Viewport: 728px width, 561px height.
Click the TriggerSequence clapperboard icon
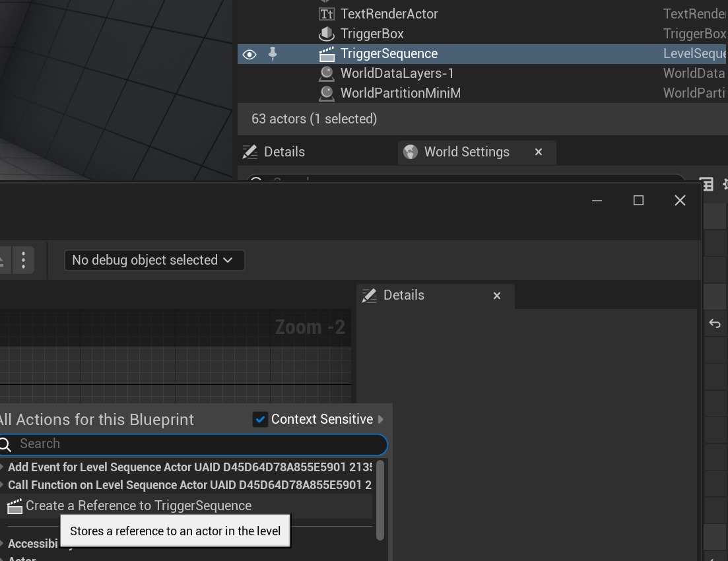tap(327, 54)
